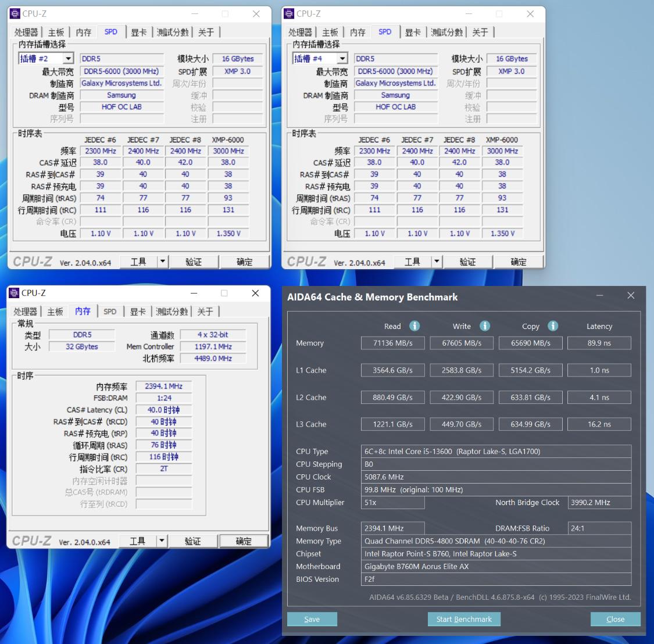Switch to the 显卡 tab in CPU-Z
Screen dimensions: 654x644
pyautogui.click(x=139, y=32)
